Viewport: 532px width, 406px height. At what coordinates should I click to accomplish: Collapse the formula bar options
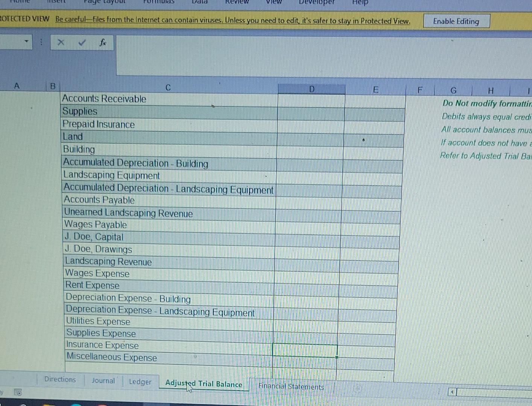[40, 42]
